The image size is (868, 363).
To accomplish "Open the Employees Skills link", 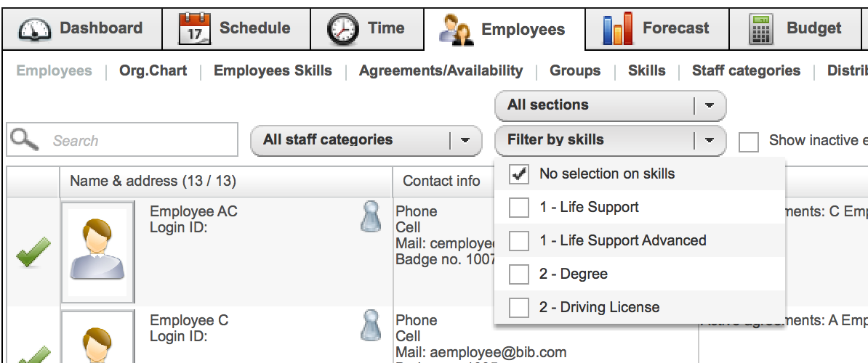I will (273, 70).
